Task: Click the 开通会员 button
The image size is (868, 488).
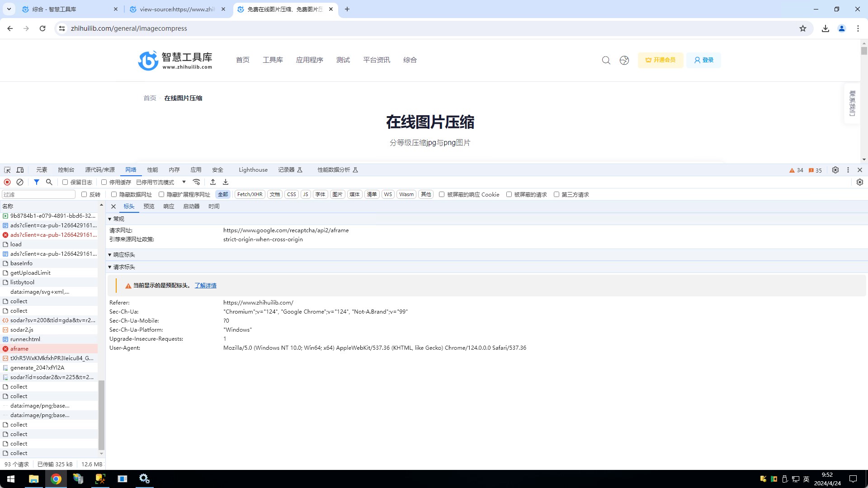Action: [x=660, y=60]
